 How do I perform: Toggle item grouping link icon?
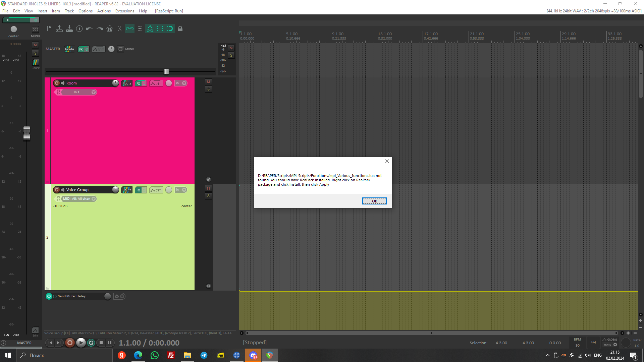click(130, 29)
